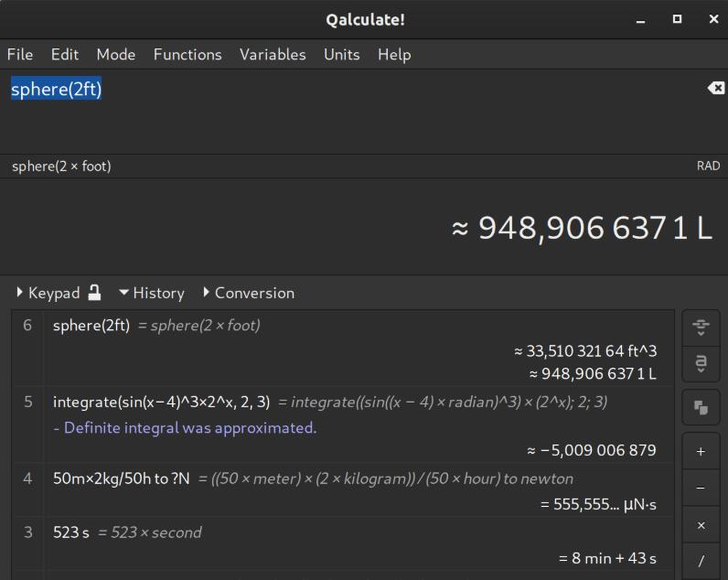
Task: Select the 948,906 637 1 L history result
Action: tap(593, 373)
